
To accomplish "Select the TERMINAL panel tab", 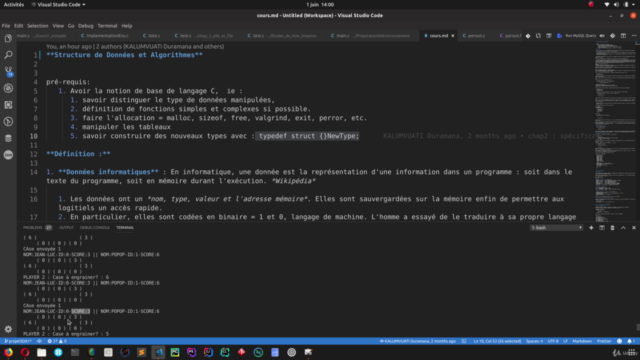I will [x=125, y=228].
